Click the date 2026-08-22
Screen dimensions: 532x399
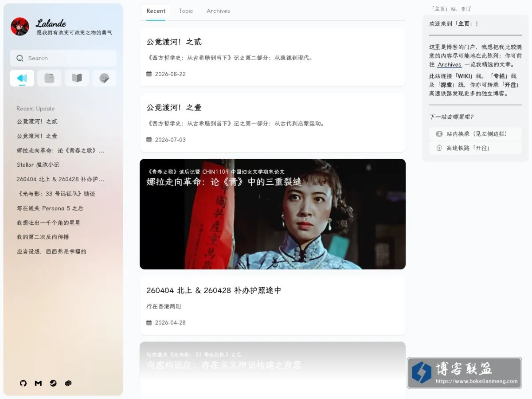170,74
